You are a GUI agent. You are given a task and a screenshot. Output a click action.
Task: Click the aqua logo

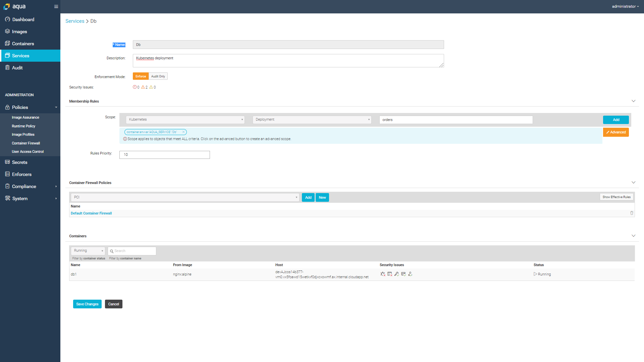pyautogui.click(x=14, y=6)
